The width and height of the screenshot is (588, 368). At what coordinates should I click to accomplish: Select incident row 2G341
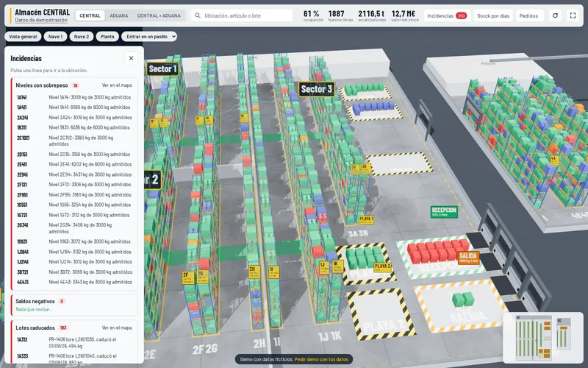coord(74,228)
